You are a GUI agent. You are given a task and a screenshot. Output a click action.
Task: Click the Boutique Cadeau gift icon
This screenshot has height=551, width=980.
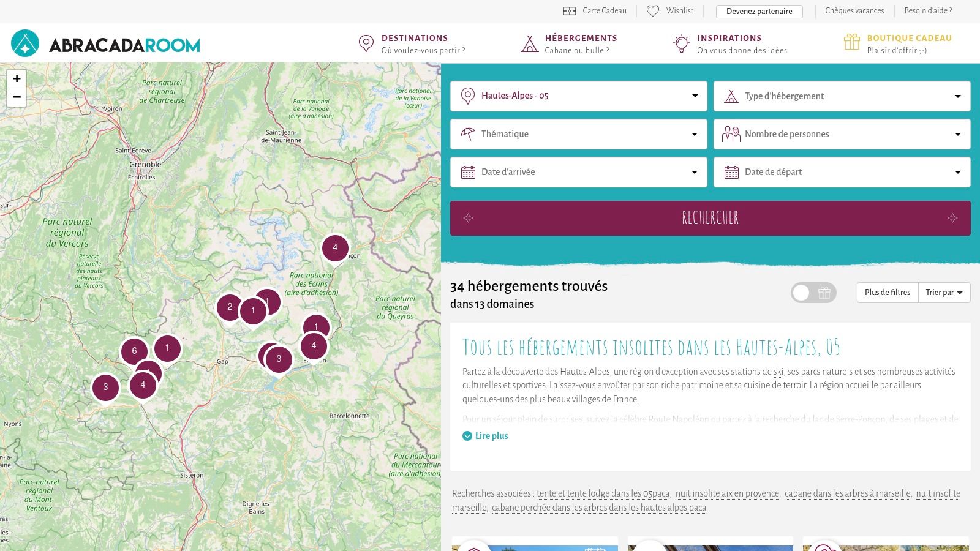(x=852, y=42)
